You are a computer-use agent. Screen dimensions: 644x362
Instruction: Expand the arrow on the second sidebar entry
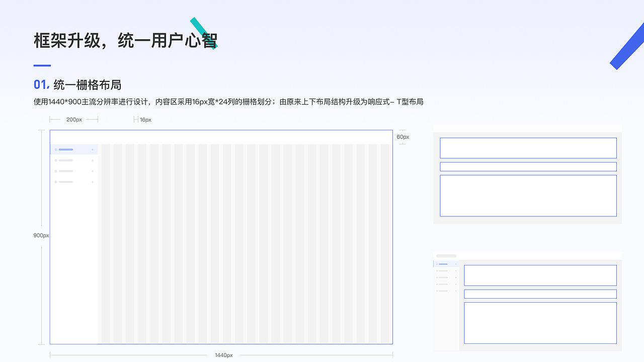pos(93,160)
